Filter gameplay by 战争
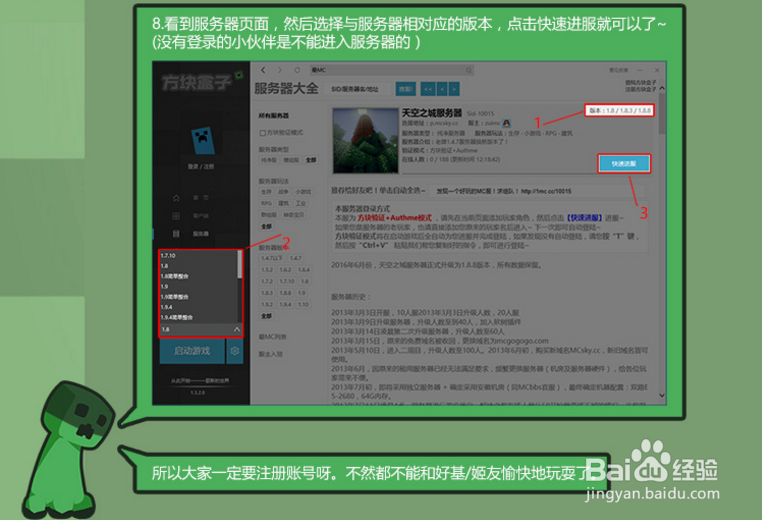Image resolution: width=762 pixels, height=520 pixels. point(284,192)
